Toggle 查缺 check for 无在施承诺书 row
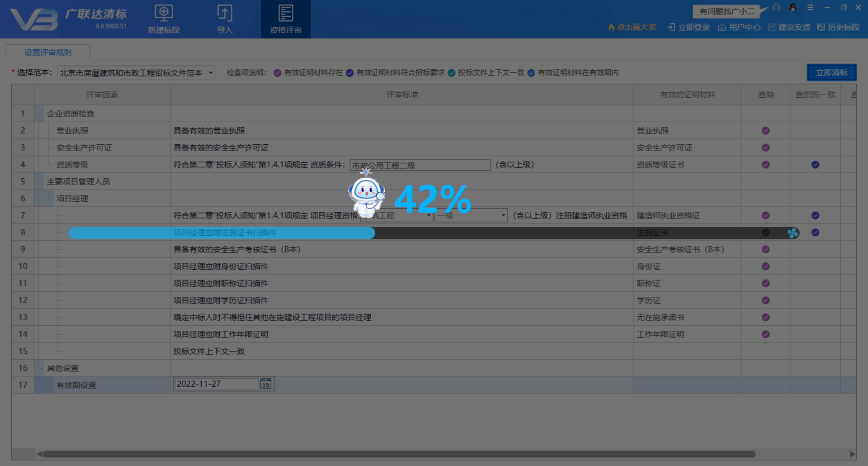The width and height of the screenshot is (868, 466). [x=765, y=317]
